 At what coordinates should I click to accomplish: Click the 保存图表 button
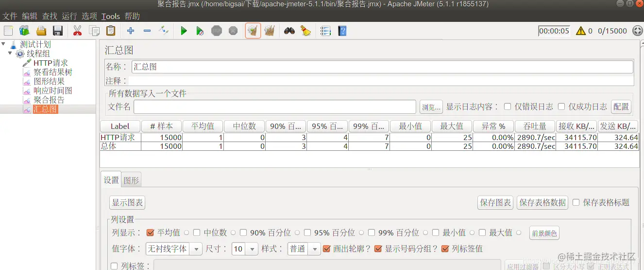tap(496, 202)
